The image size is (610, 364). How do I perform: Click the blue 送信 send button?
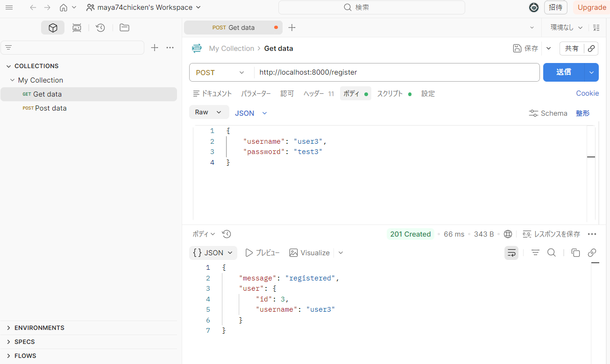tap(563, 72)
